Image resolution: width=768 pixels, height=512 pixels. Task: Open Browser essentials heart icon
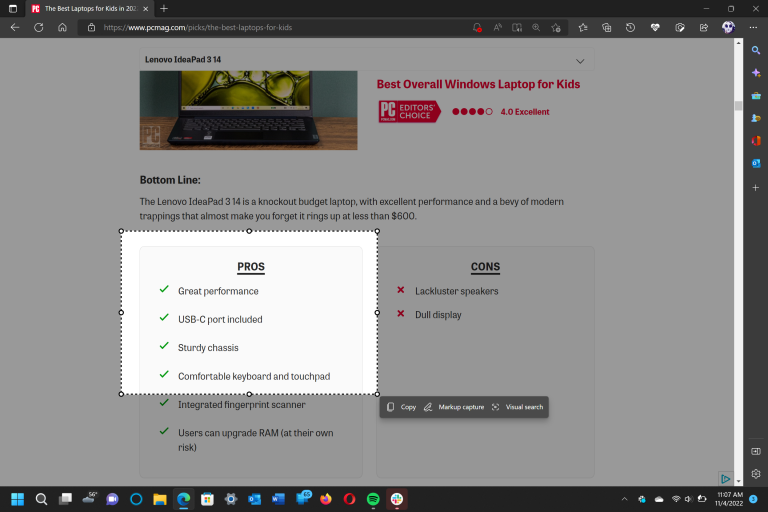(655, 27)
